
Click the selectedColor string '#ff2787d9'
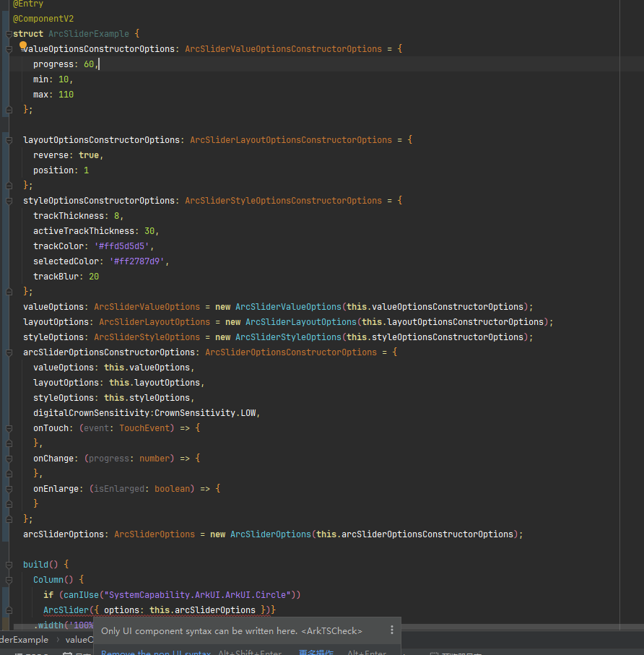coord(137,261)
